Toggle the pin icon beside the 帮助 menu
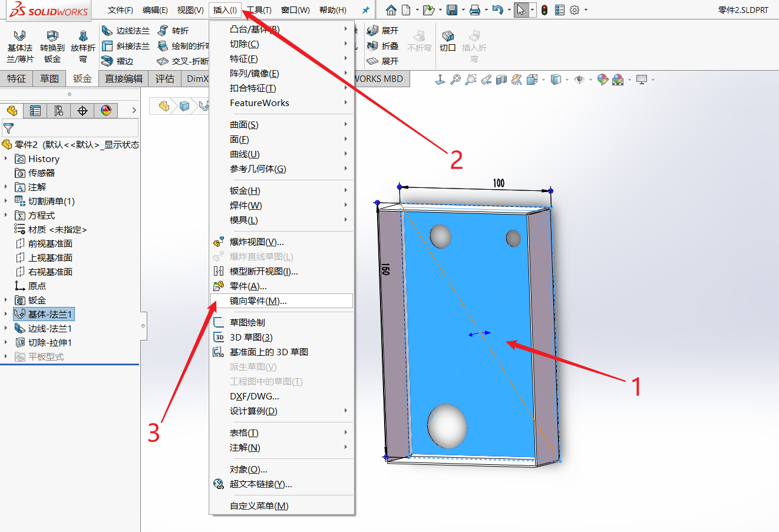 pyautogui.click(x=366, y=10)
